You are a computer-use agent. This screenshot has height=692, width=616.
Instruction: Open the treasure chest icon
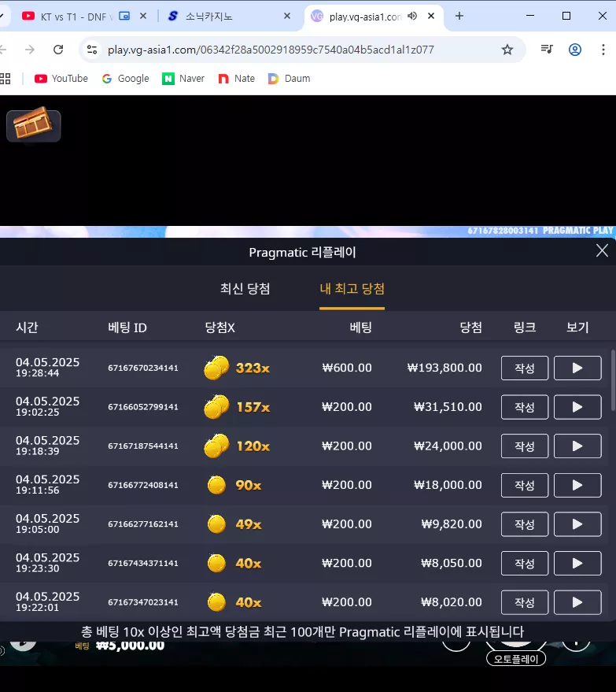click(x=34, y=124)
